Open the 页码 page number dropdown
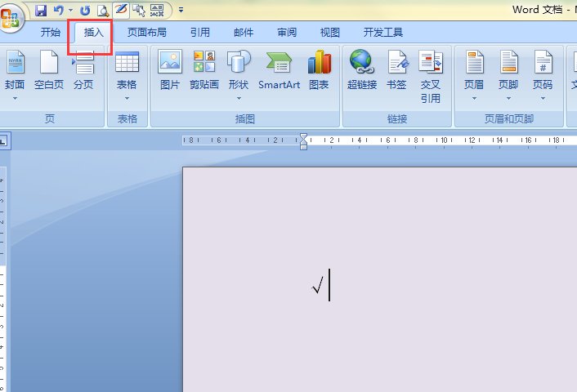577x392 pixels. click(x=543, y=75)
